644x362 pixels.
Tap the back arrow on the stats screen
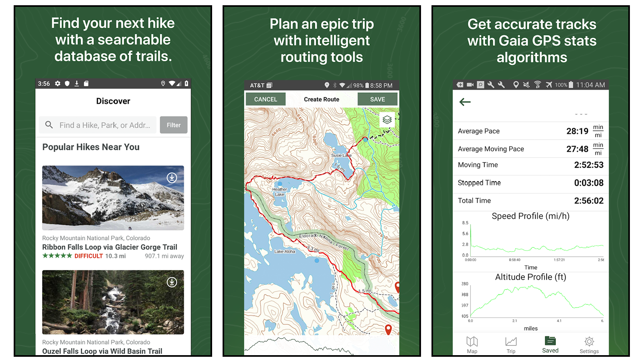[x=465, y=102]
